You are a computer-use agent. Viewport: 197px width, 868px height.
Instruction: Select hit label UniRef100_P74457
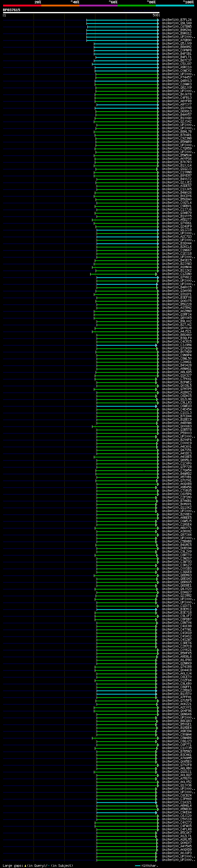tap(177, 78)
